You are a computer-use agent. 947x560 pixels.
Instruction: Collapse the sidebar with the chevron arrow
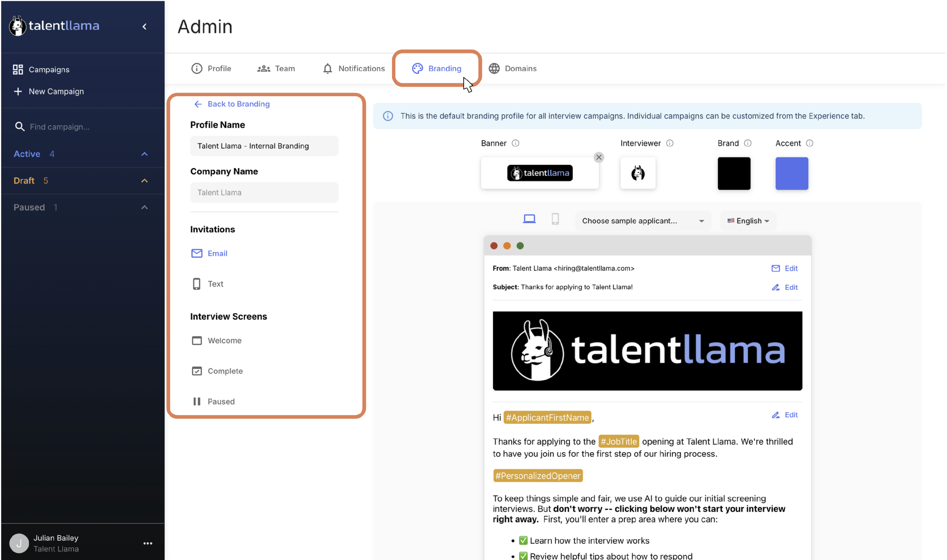(x=145, y=27)
